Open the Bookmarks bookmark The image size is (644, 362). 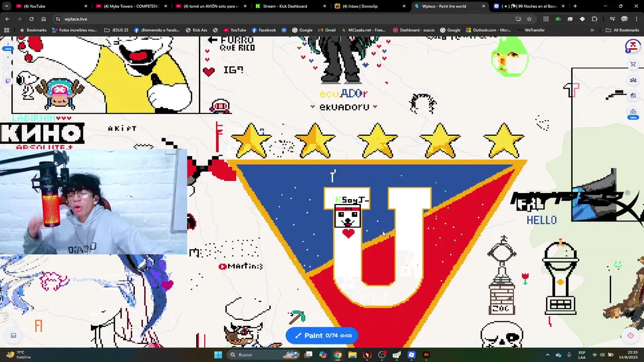(33, 30)
